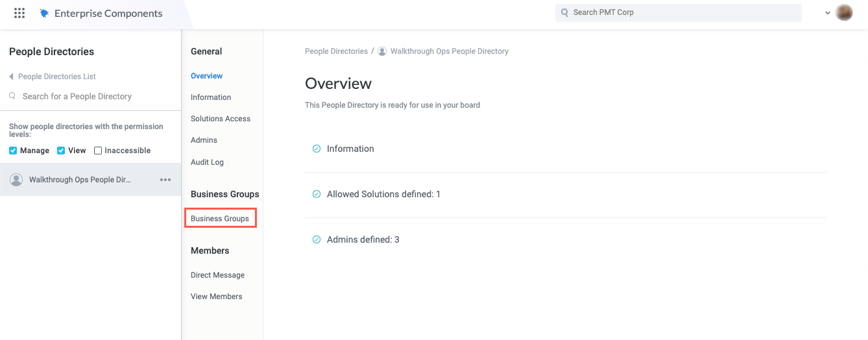Open the Information settings page

[x=211, y=97]
